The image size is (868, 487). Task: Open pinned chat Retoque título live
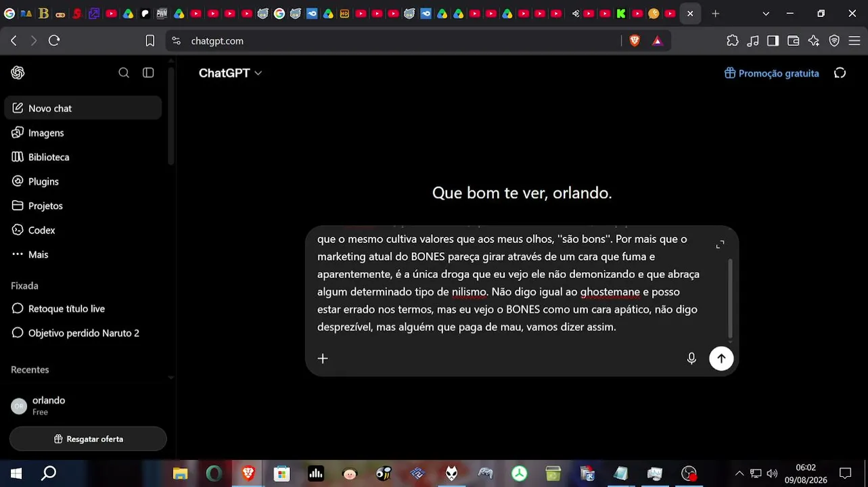[x=83, y=308]
